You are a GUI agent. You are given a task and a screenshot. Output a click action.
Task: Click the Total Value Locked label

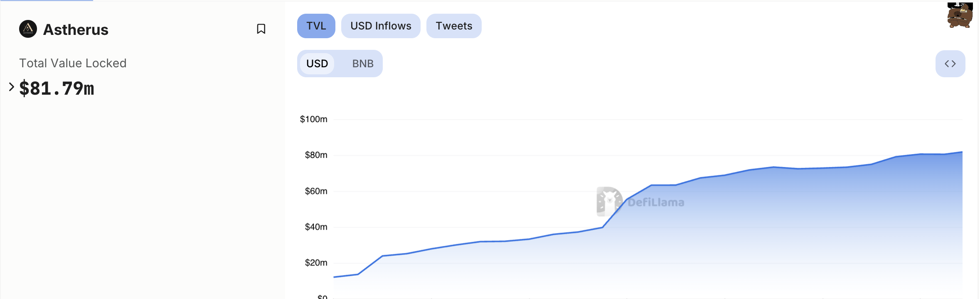coord(73,63)
